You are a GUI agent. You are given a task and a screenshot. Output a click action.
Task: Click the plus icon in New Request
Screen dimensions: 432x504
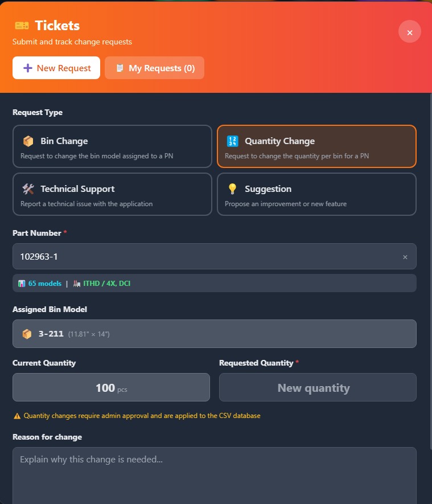pyautogui.click(x=27, y=68)
